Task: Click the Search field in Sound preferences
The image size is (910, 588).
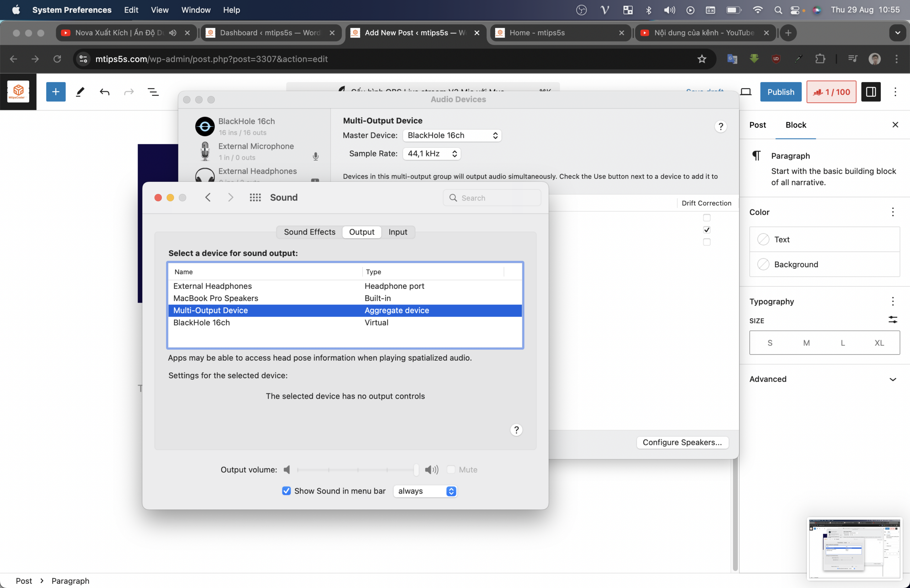Action: [x=492, y=198]
